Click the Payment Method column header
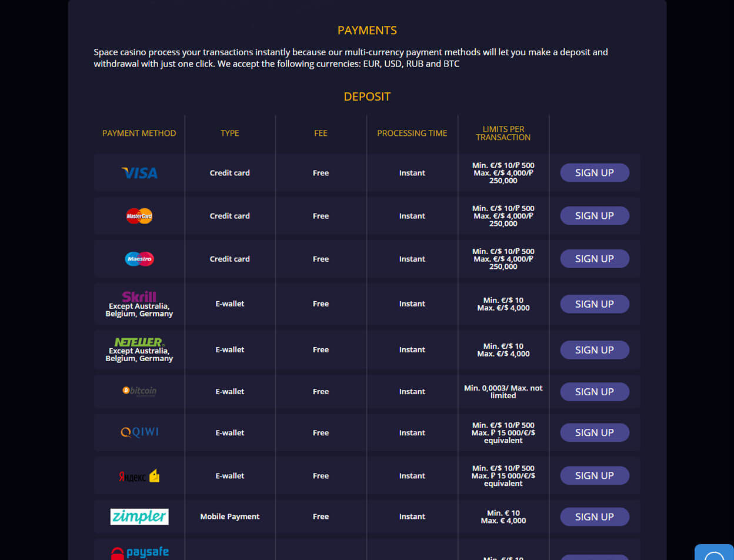The width and height of the screenshot is (734, 560). [x=139, y=134]
